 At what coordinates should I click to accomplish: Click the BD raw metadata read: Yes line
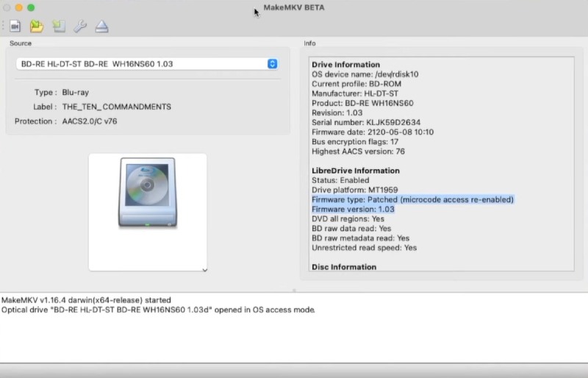tap(360, 238)
